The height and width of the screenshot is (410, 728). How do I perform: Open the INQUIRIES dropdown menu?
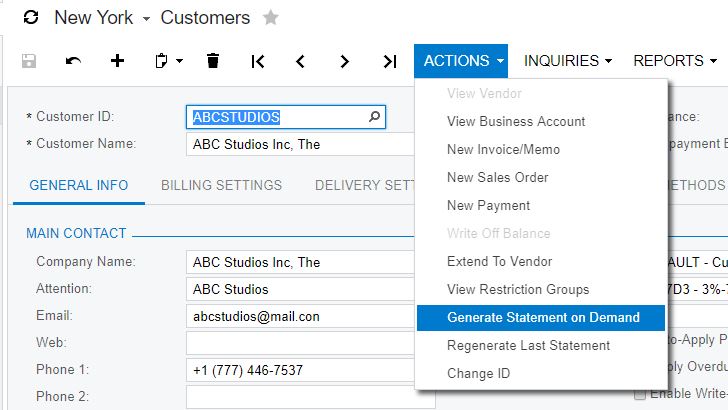point(568,61)
